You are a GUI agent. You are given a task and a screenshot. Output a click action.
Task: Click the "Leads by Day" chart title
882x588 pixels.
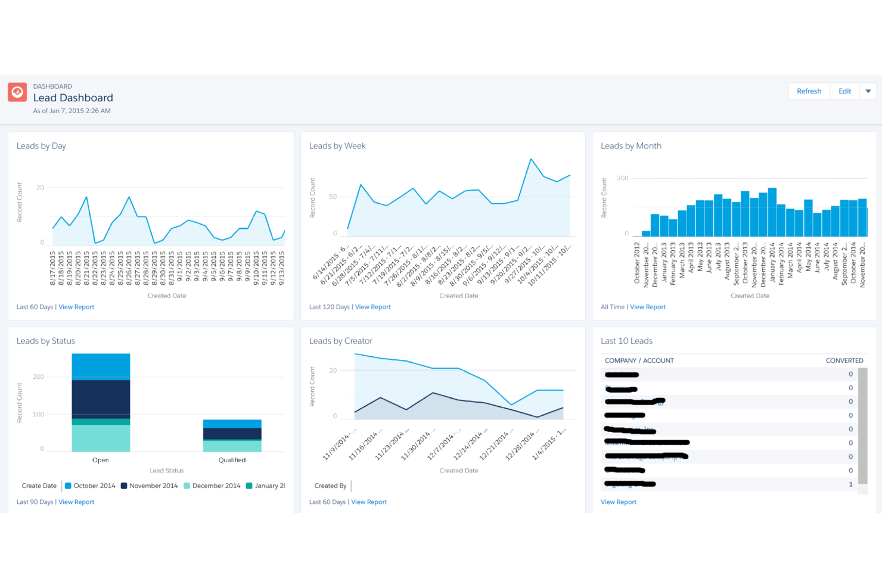point(41,146)
